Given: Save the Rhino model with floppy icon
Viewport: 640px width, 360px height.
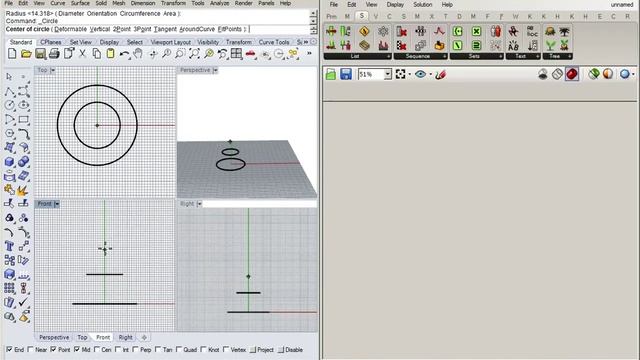Looking at the screenshot, I should (40, 53).
